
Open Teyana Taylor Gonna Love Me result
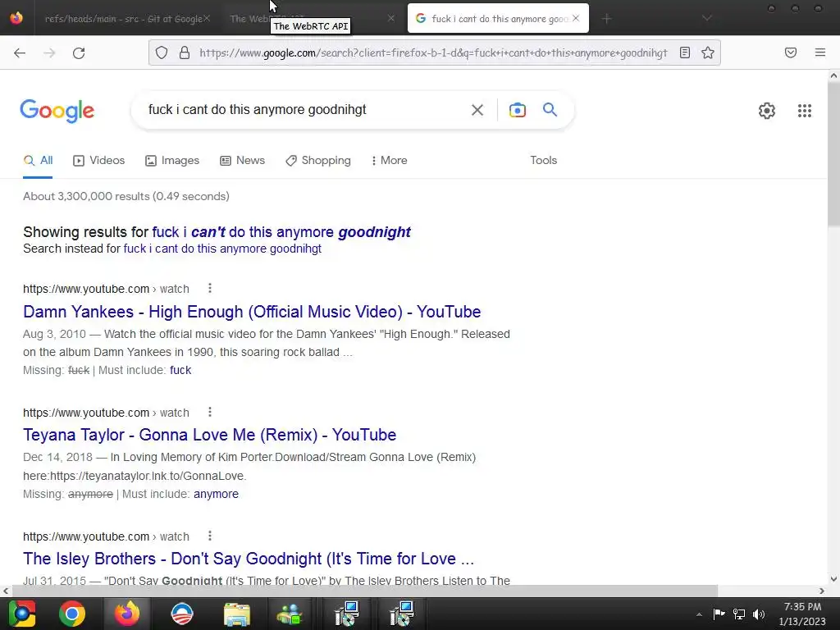pos(209,435)
